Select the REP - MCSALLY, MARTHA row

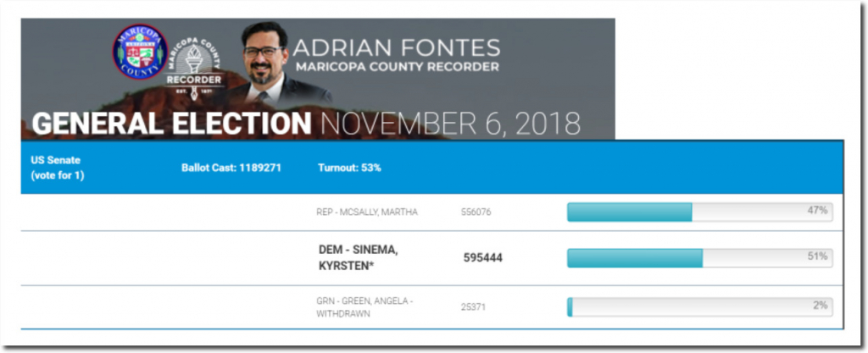(432, 212)
